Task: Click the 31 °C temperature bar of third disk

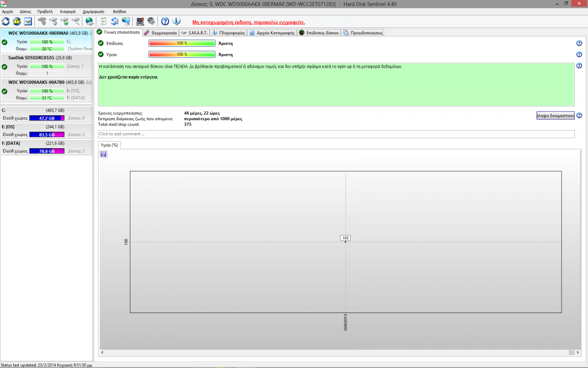Action: pyautogui.click(x=47, y=98)
